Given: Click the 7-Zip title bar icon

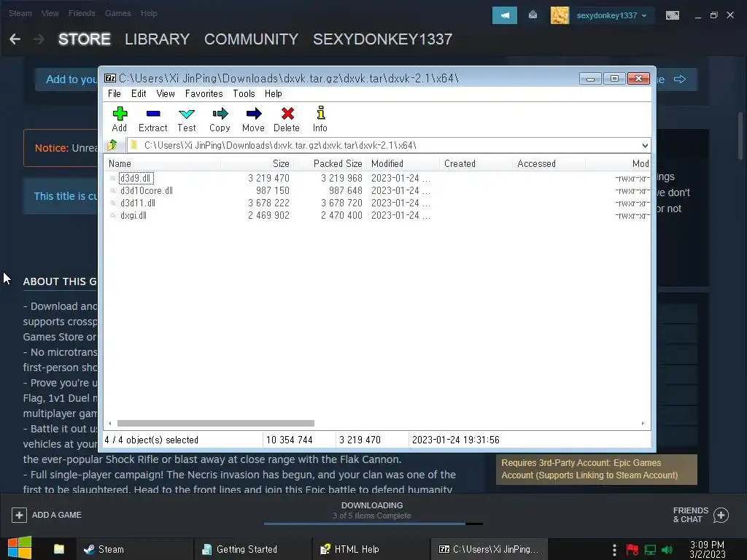Looking at the screenshot, I should [x=110, y=78].
